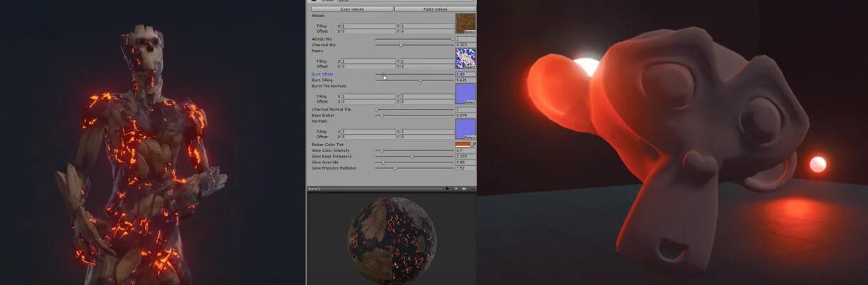Click the Albedo Offset Y field
The height and width of the screenshot is (285, 868).
pyautogui.click(x=427, y=31)
